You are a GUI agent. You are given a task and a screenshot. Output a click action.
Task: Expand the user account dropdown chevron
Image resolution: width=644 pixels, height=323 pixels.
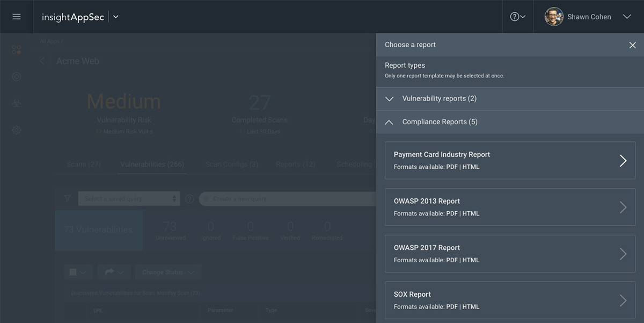(x=627, y=17)
